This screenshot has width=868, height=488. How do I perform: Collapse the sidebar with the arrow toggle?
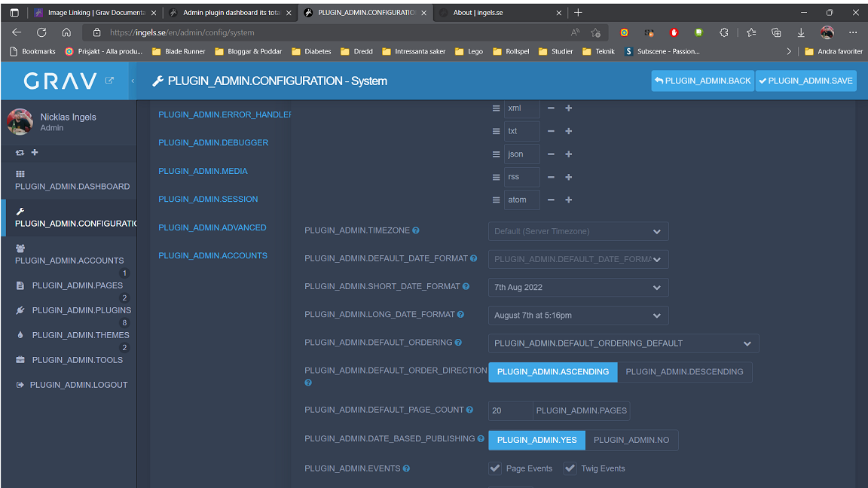click(x=133, y=81)
